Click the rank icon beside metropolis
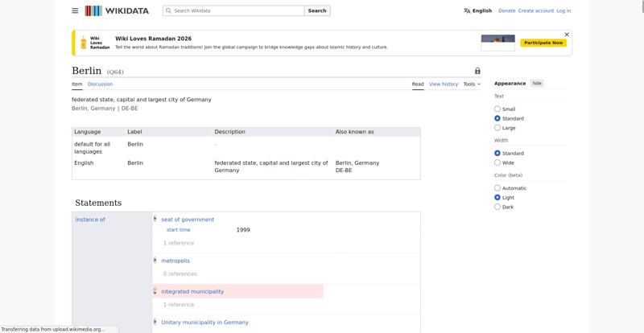 [155, 260]
